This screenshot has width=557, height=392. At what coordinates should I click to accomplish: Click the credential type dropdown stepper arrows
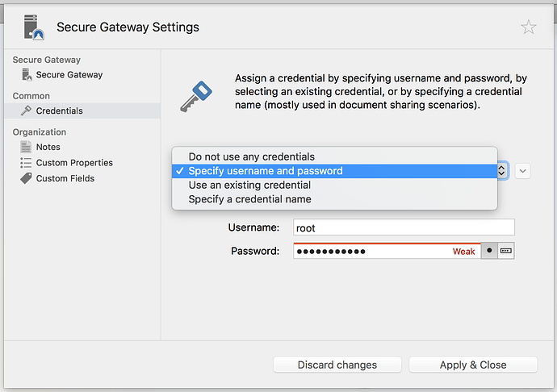[502, 171]
